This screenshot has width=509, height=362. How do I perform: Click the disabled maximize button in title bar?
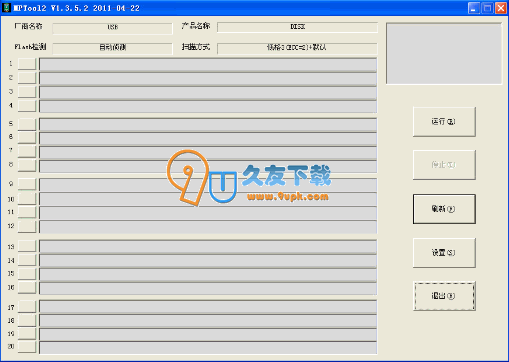pyautogui.click(x=487, y=8)
